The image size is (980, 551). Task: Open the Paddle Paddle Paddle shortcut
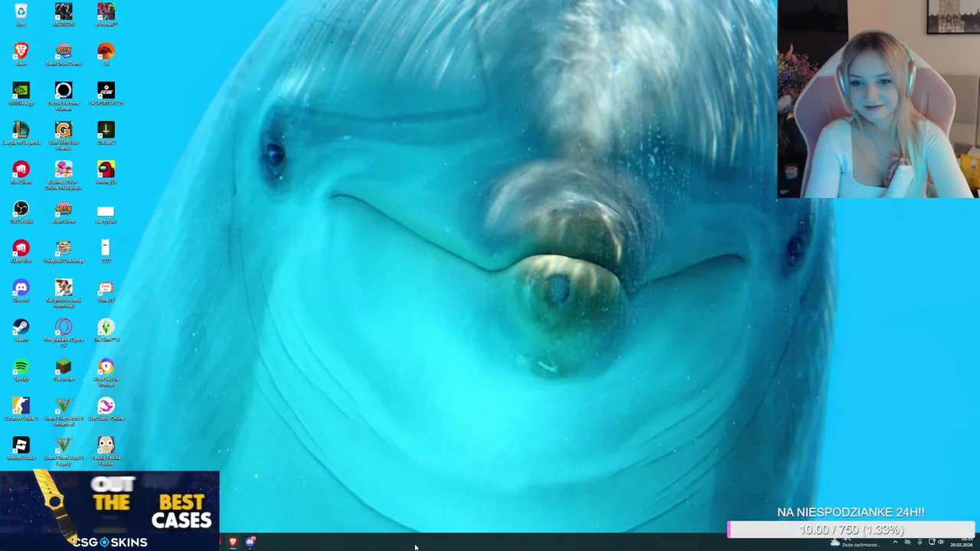click(x=106, y=452)
